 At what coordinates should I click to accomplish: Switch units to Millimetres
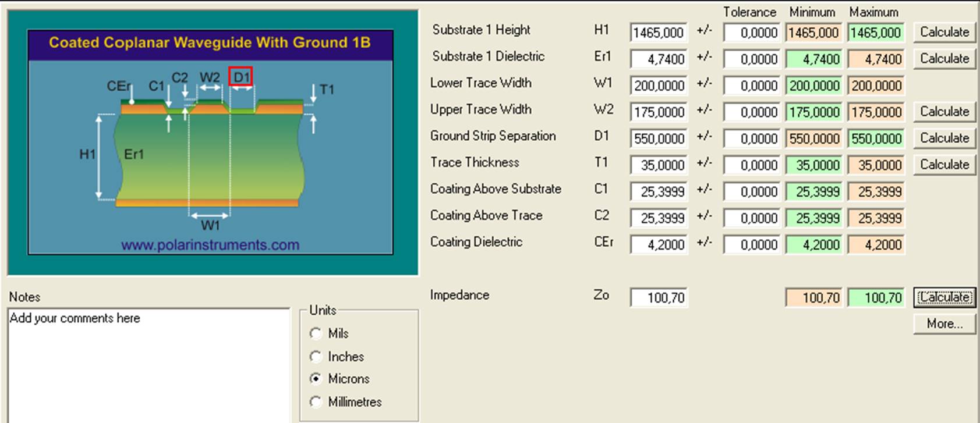coord(316,402)
